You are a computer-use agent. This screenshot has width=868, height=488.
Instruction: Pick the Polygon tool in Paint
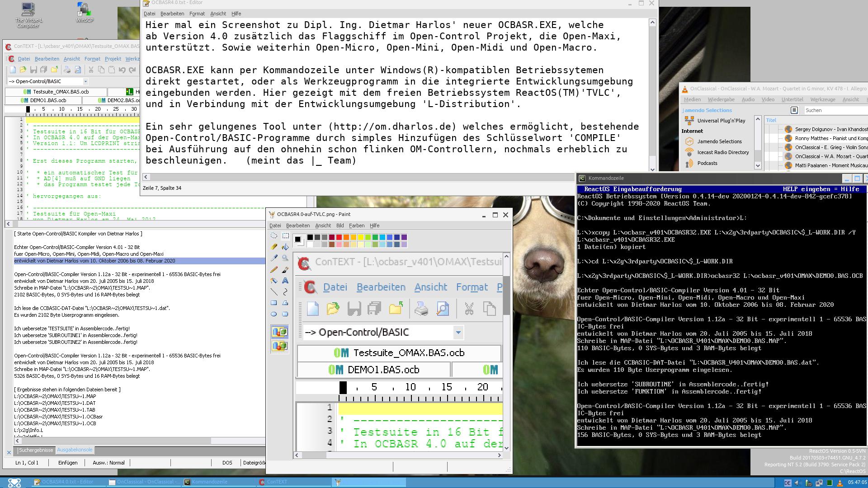(x=285, y=303)
